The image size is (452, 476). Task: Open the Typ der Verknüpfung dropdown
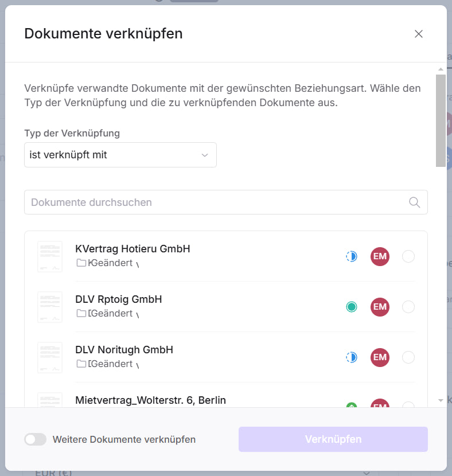tap(120, 155)
